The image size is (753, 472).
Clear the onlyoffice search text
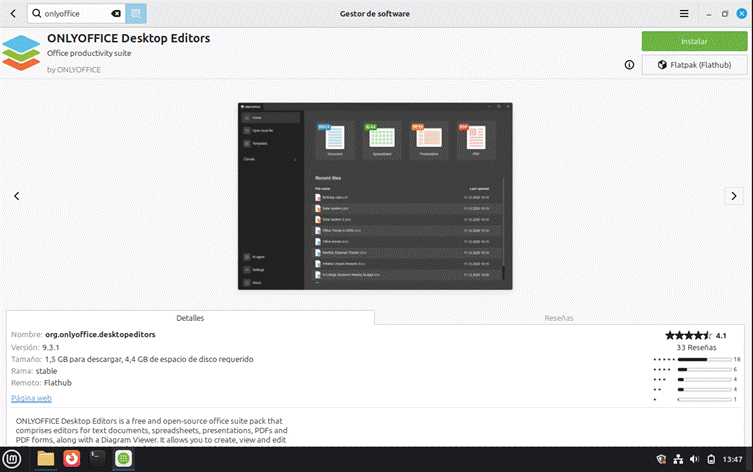(116, 13)
